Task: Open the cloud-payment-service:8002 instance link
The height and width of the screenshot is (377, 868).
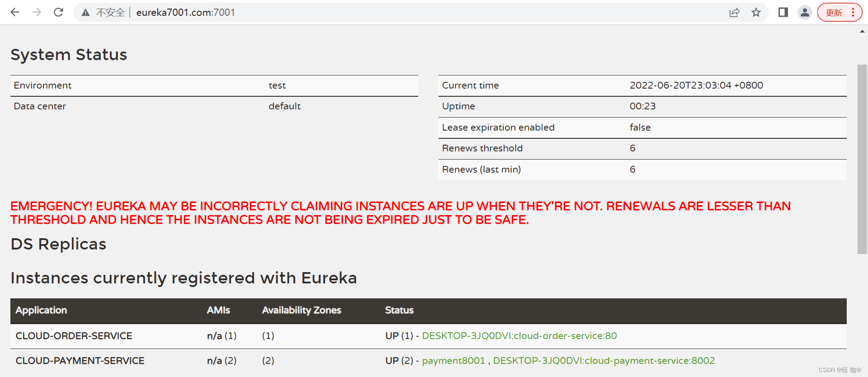Action: 604,361
